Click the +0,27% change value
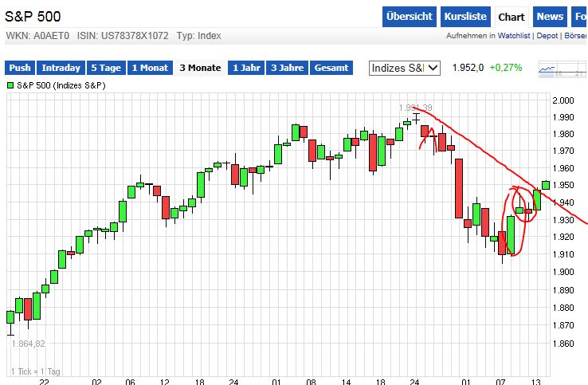Image resolution: width=588 pixels, height=385 pixels. [x=506, y=68]
